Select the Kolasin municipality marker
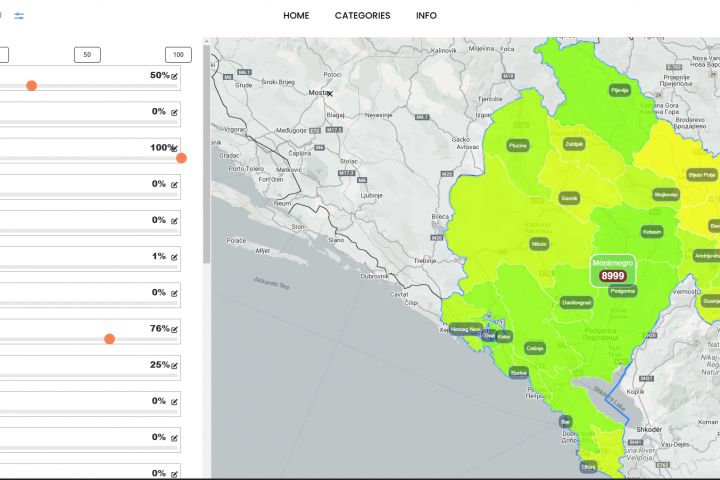The image size is (720, 480). pyautogui.click(x=652, y=232)
